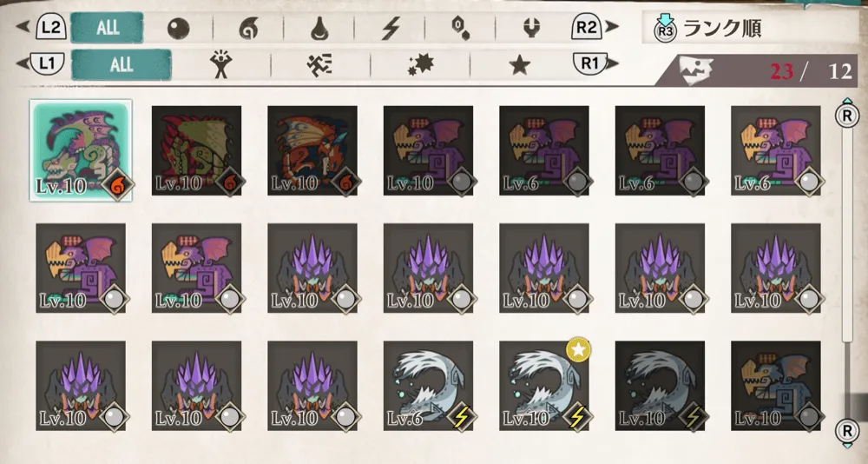Screen dimensions: 868x464
Task: Select the Lv.6 thunder Zinogre gene
Action: pyautogui.click(x=428, y=386)
